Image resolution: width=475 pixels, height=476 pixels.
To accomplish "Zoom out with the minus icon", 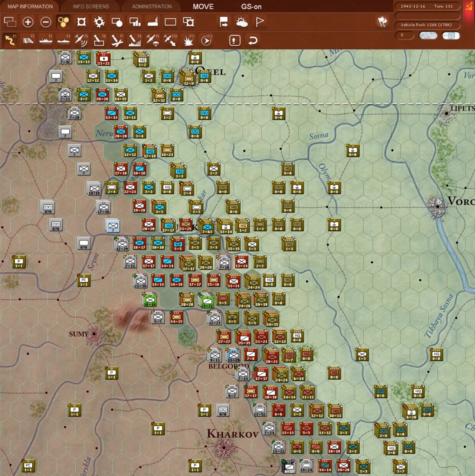I will pos(46,22).
